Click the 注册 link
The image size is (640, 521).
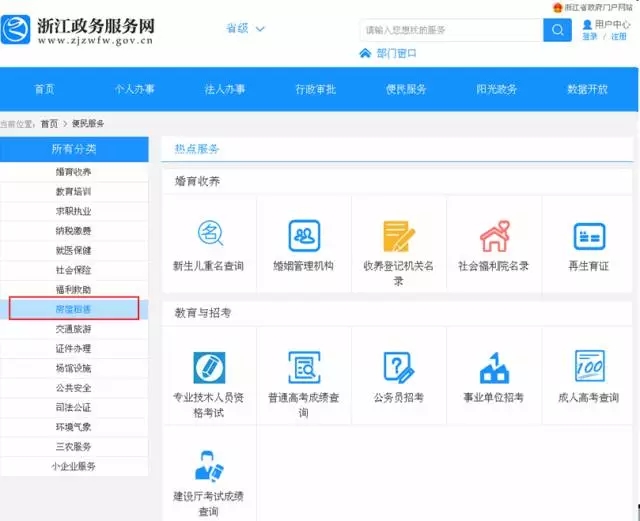(x=619, y=37)
